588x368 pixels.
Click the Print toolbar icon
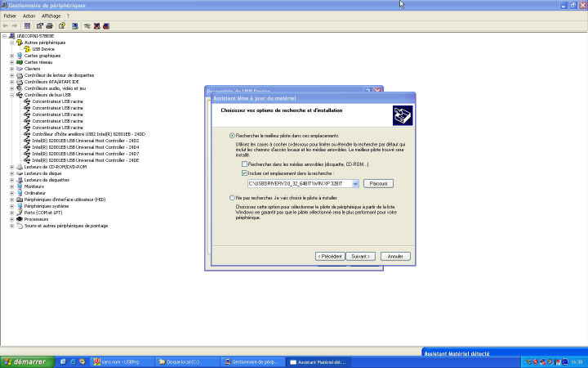[x=50, y=25]
